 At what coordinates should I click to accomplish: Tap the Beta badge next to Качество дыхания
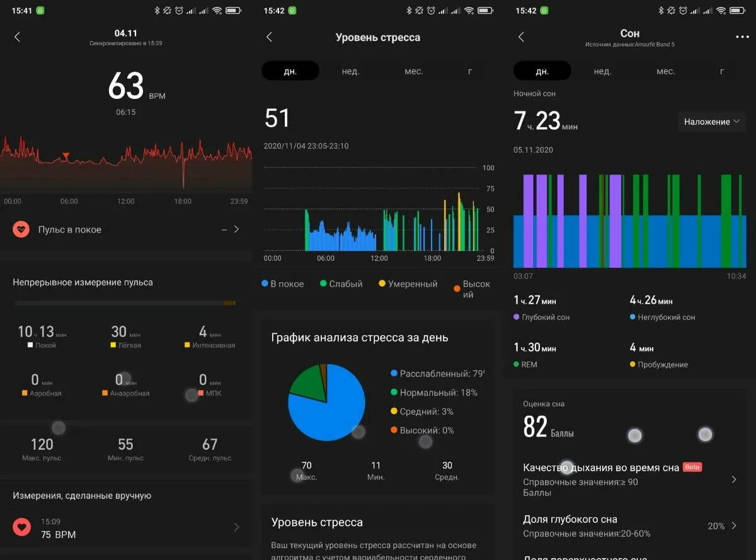click(692, 467)
